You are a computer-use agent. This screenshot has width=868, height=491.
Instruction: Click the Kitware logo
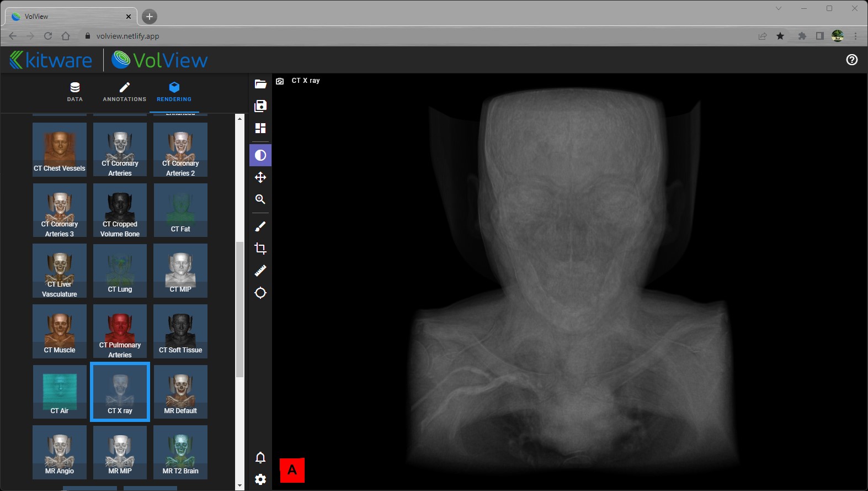51,60
